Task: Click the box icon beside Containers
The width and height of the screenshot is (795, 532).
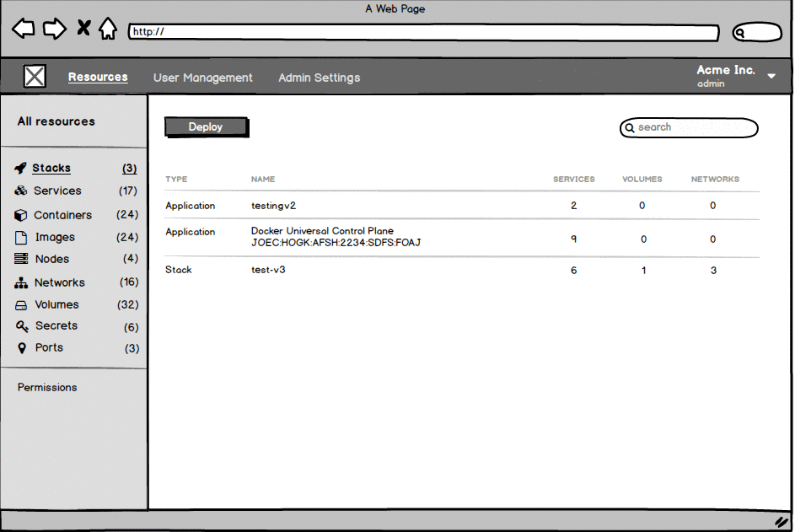Action: click(20, 215)
